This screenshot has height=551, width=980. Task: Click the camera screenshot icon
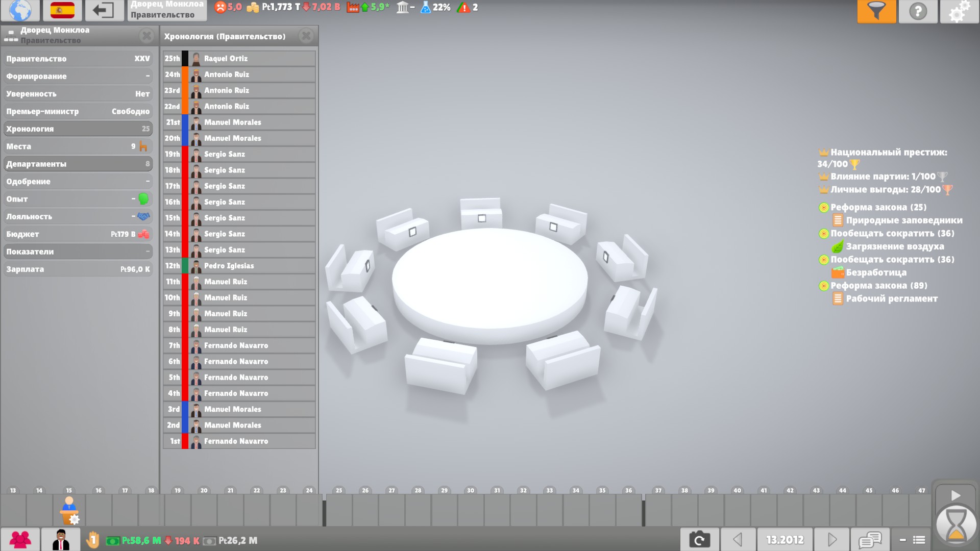pyautogui.click(x=699, y=539)
